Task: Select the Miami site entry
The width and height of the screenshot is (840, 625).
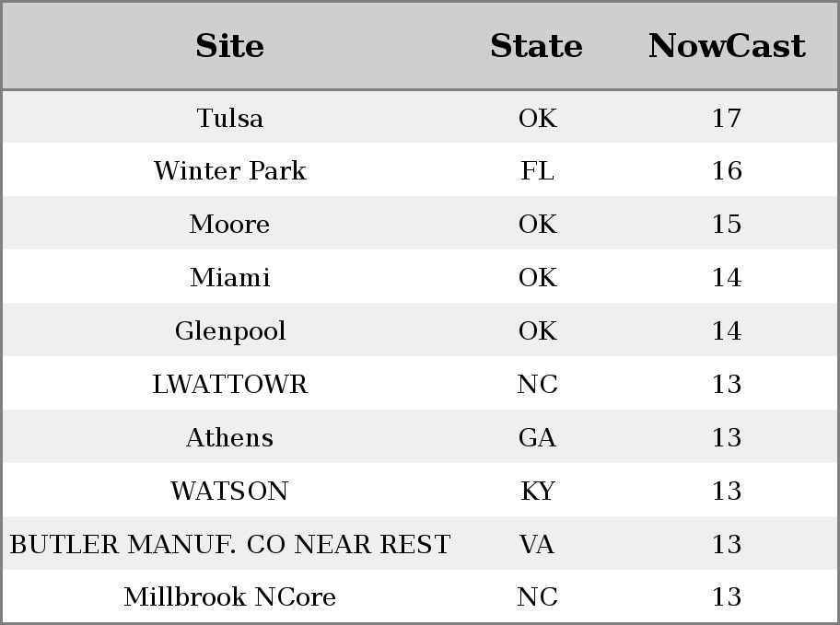Action: coord(230,277)
